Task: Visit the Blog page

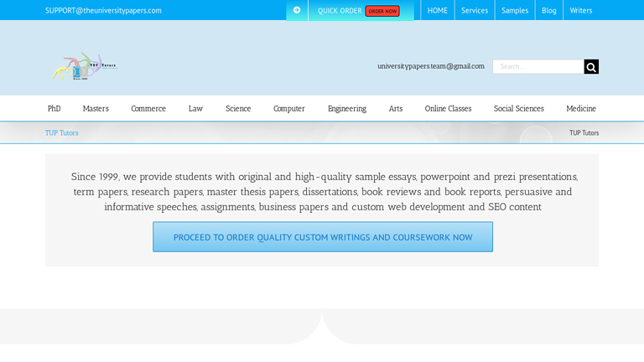Action: click(x=548, y=11)
